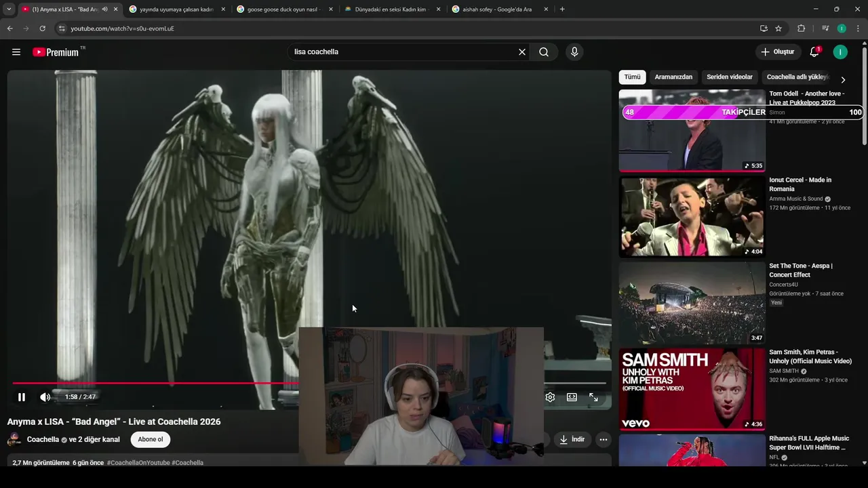Click the #Coachella hashtag
Screen dimensions: 868x488
coord(188,463)
